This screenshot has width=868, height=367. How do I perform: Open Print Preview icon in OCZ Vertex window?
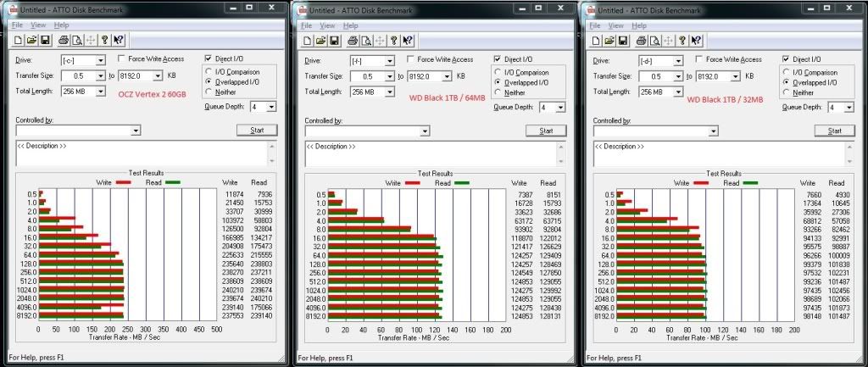pyautogui.click(x=75, y=40)
